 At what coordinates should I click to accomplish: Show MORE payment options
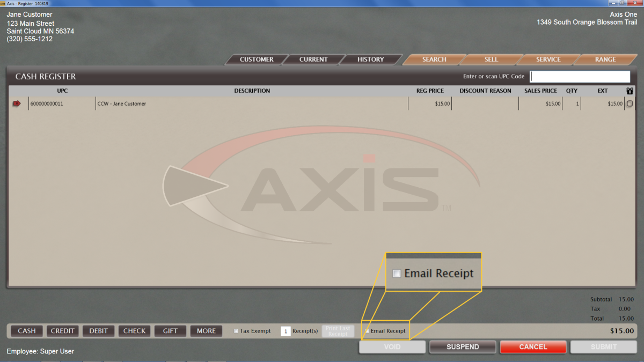pos(206,331)
